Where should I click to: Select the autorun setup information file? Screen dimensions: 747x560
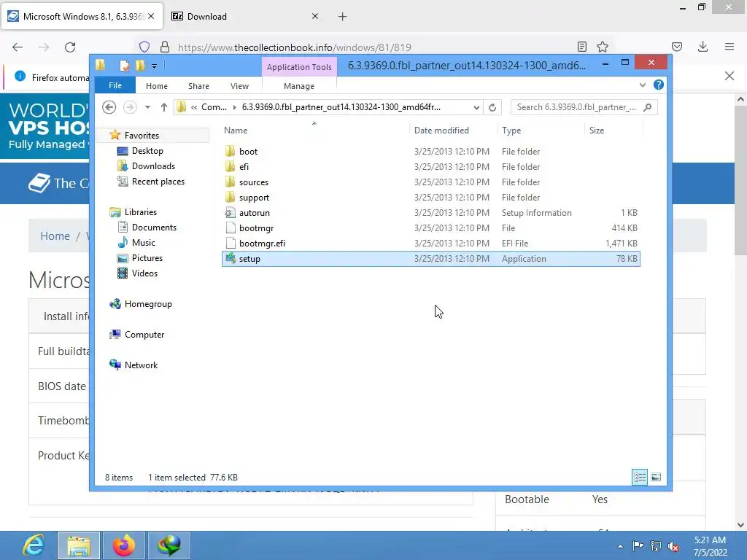point(255,213)
